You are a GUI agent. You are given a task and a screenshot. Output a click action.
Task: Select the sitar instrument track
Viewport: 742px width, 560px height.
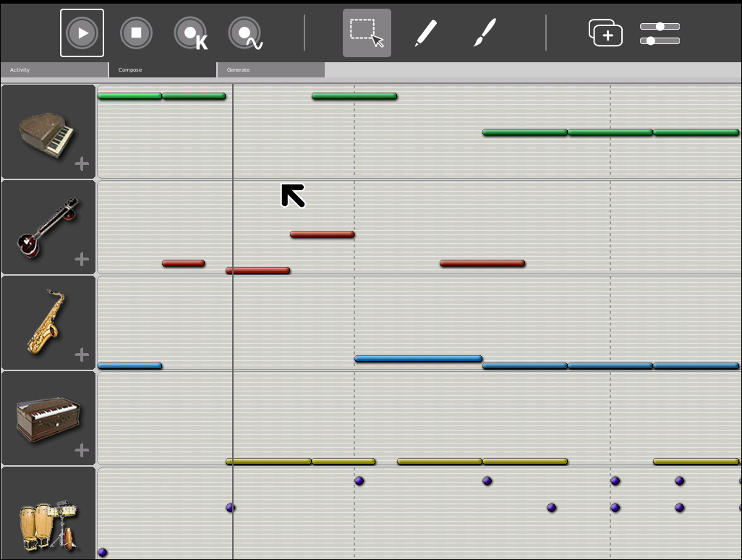[46, 228]
